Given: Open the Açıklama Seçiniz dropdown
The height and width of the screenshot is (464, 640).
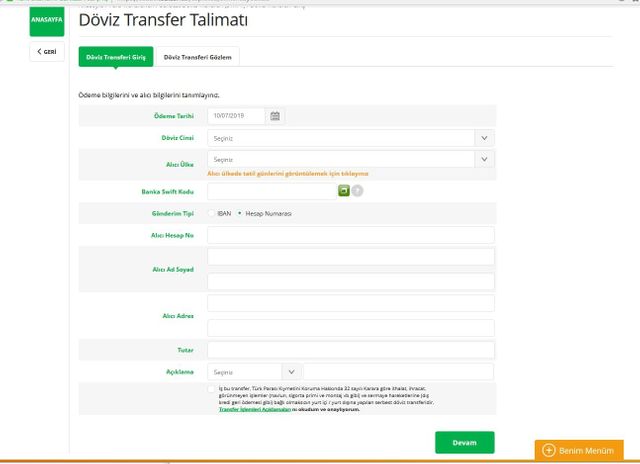Looking at the screenshot, I should (x=254, y=372).
